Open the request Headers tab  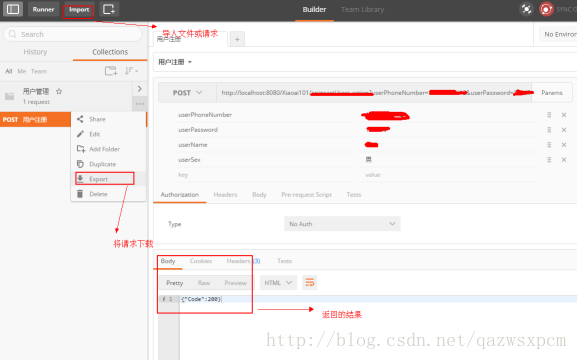tap(225, 194)
